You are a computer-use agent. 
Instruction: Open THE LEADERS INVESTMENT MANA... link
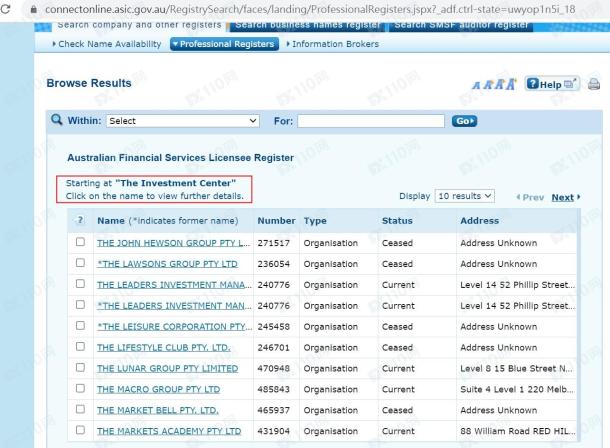point(174,285)
